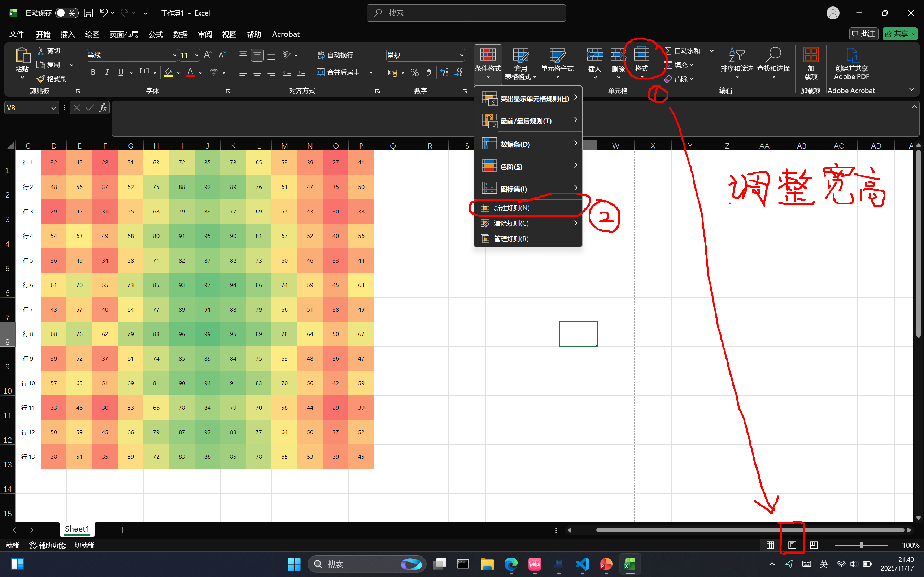Expand the Name Box dropdown arrow

tap(53, 108)
